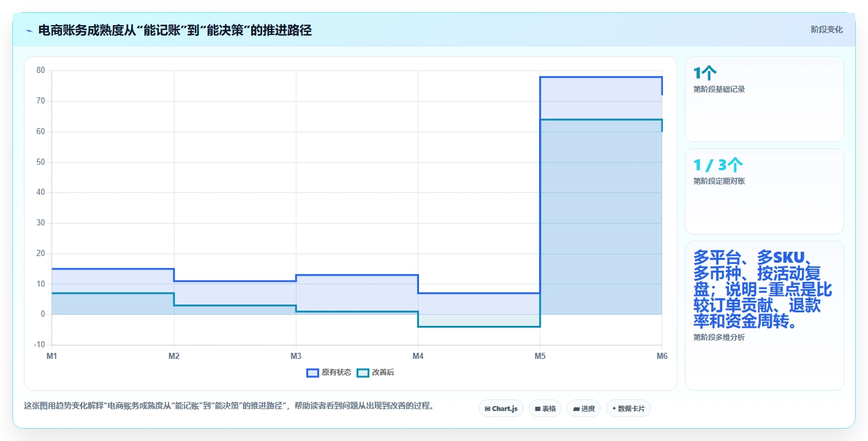The width and height of the screenshot is (868, 441).
Task: Click the 改善后 teal legend swatch
Action: click(x=363, y=372)
